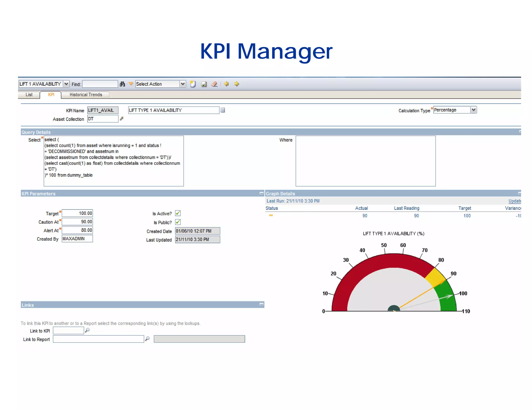Click the Last Updated field

(197, 240)
